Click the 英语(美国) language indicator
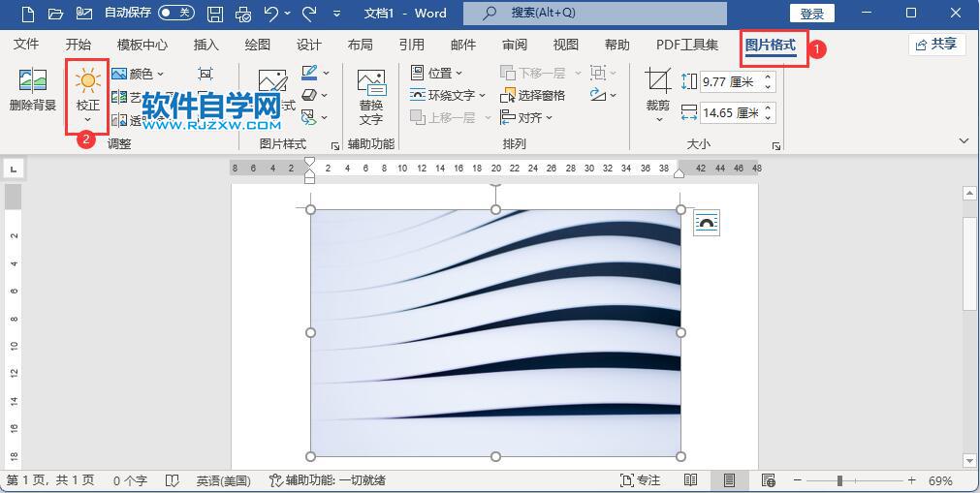The height and width of the screenshot is (493, 980). click(223, 480)
